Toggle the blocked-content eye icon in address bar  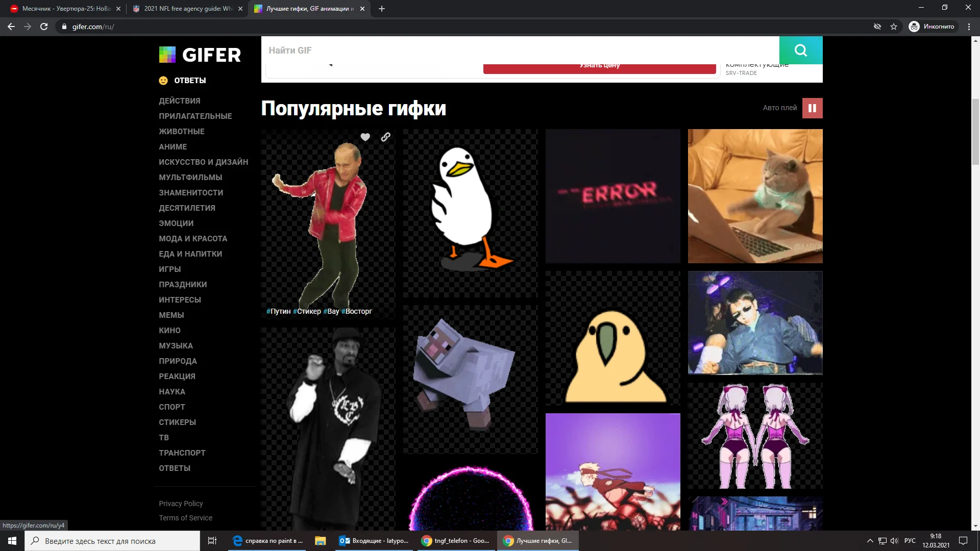(x=877, y=27)
